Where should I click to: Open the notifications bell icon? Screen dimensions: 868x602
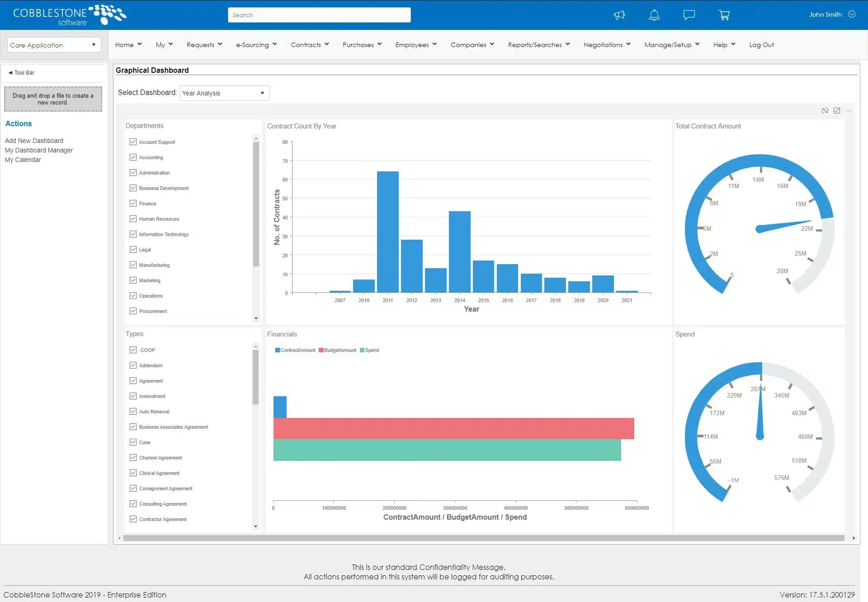point(654,15)
